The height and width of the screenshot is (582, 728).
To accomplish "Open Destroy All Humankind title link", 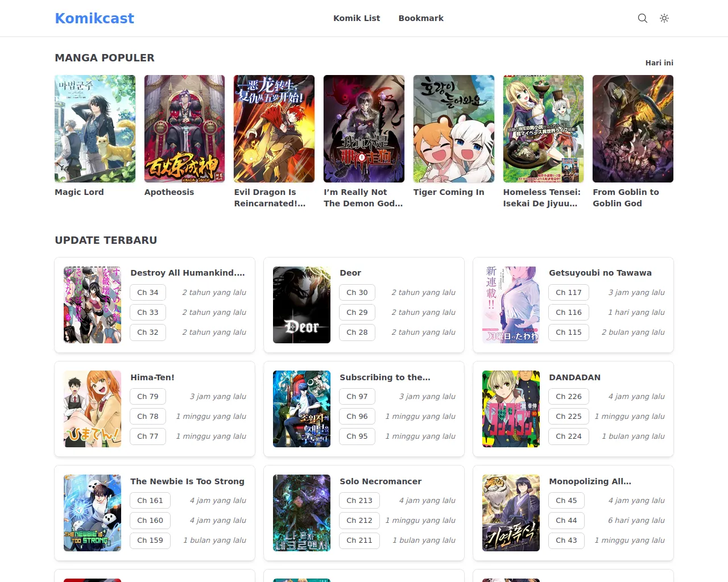I will 188,273.
